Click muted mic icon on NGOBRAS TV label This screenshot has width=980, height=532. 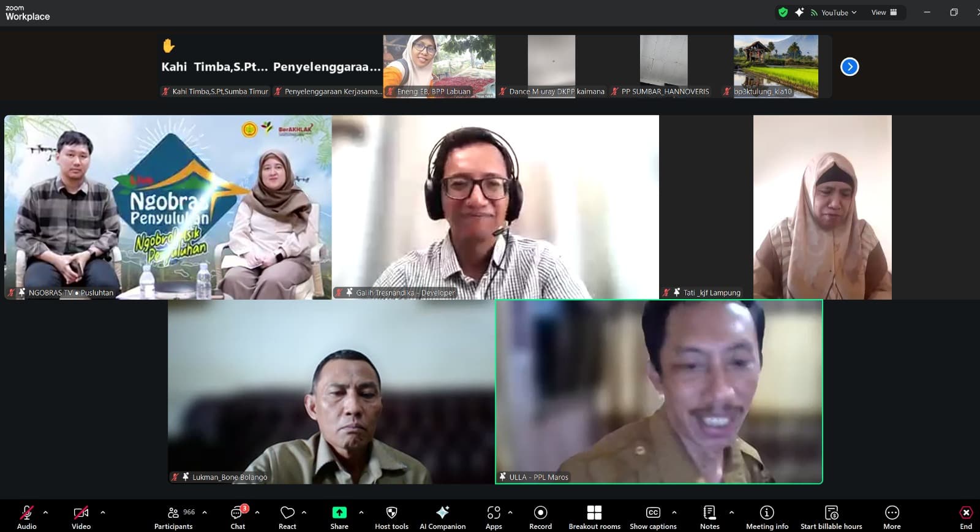click(x=11, y=292)
